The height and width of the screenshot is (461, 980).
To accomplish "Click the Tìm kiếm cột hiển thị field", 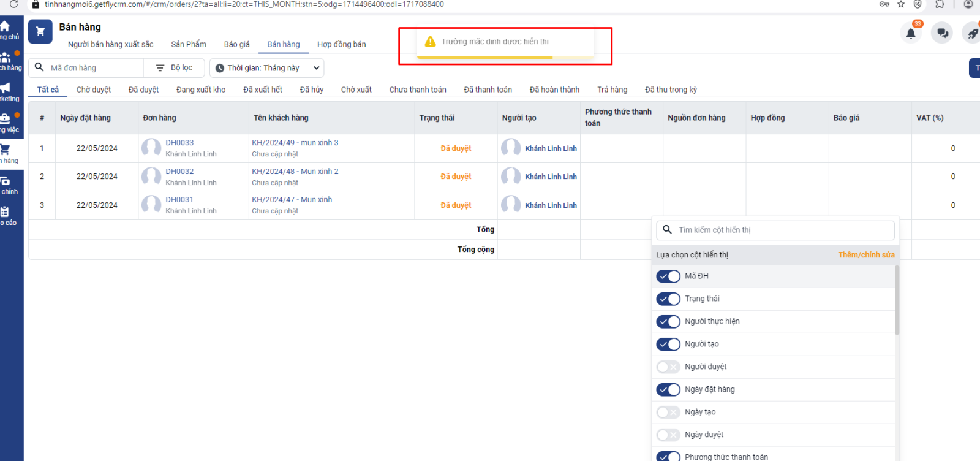I will (781, 230).
